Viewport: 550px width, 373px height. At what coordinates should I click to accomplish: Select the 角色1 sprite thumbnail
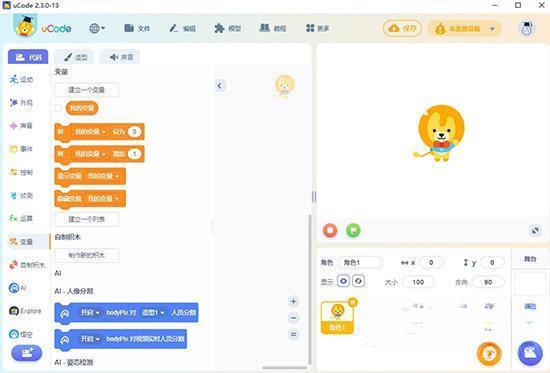(337, 318)
